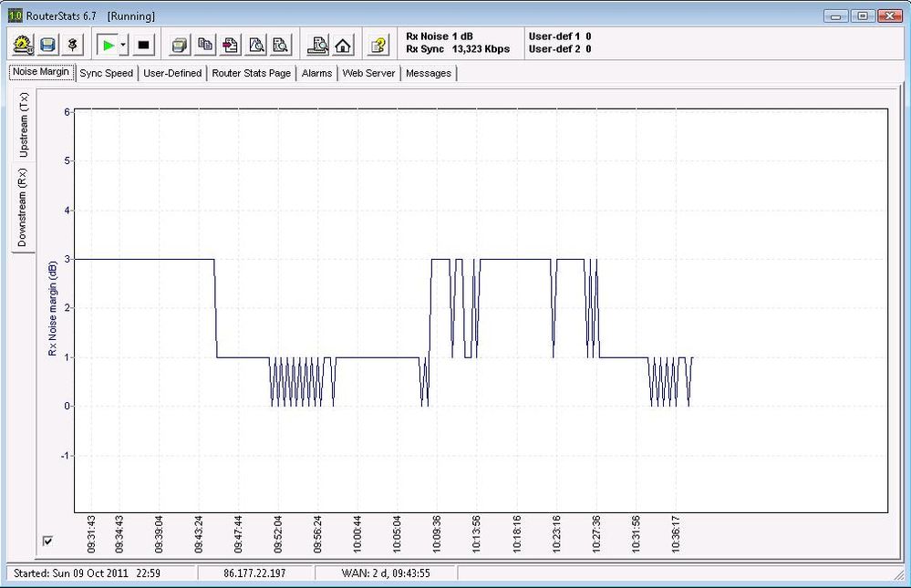Click the house home icon
This screenshot has height=588, width=911.
click(x=343, y=44)
